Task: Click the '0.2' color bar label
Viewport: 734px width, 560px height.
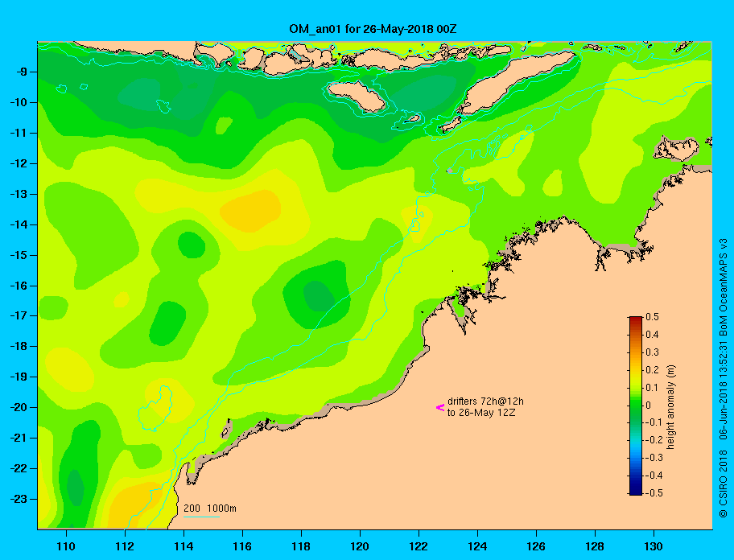Action: [652, 370]
